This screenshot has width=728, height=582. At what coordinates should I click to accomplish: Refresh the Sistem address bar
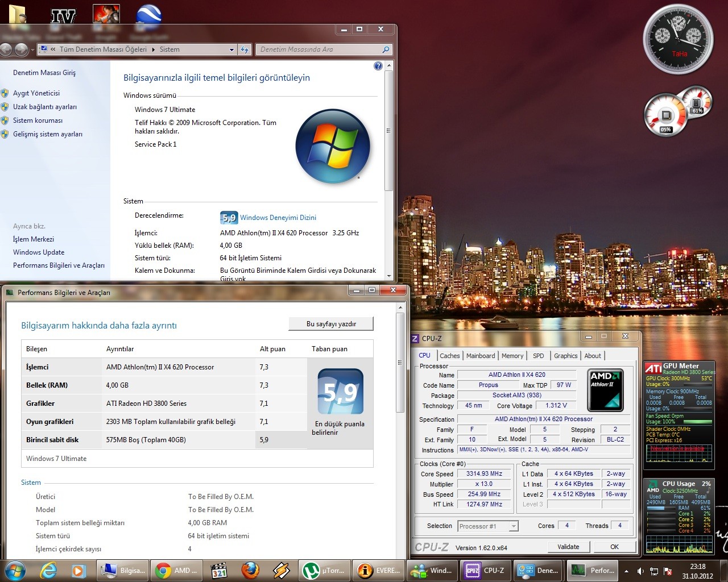pos(245,49)
